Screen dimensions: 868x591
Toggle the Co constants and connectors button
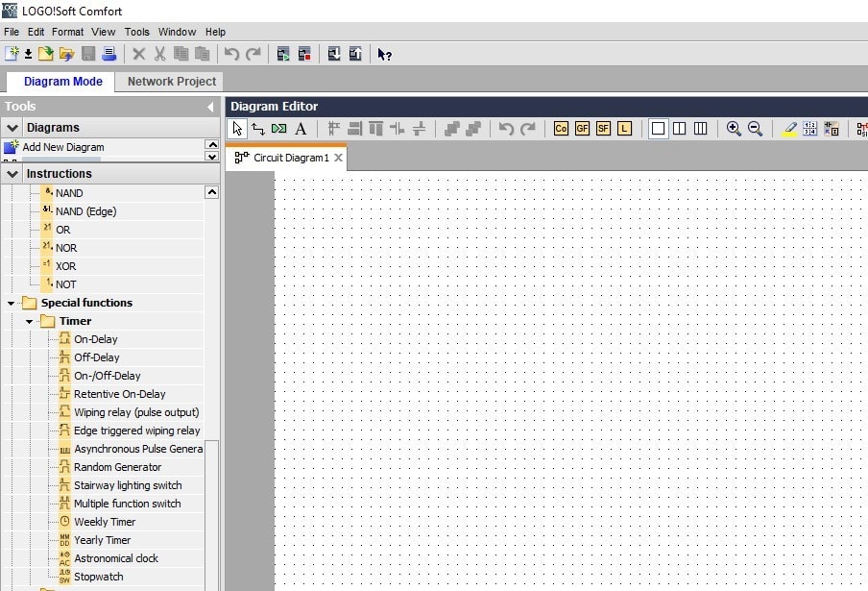[561, 129]
